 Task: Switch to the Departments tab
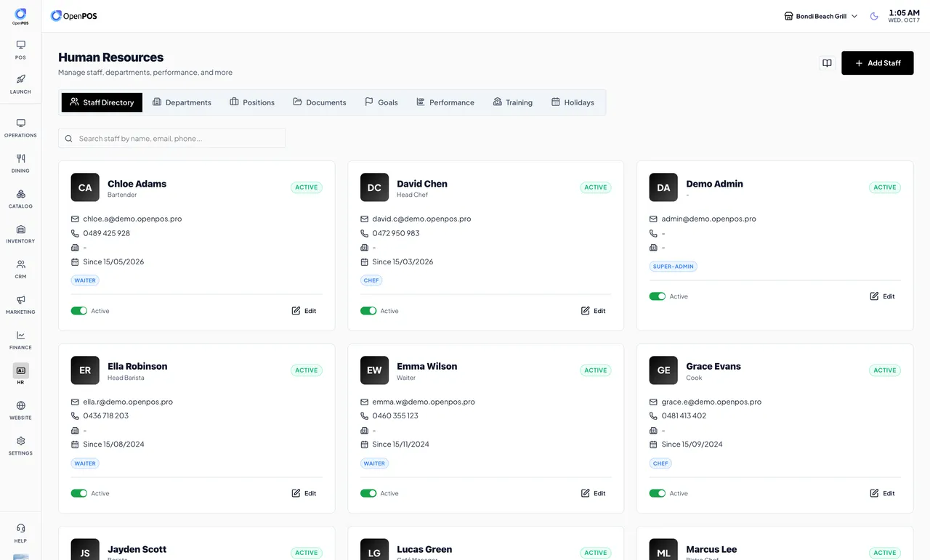click(182, 102)
